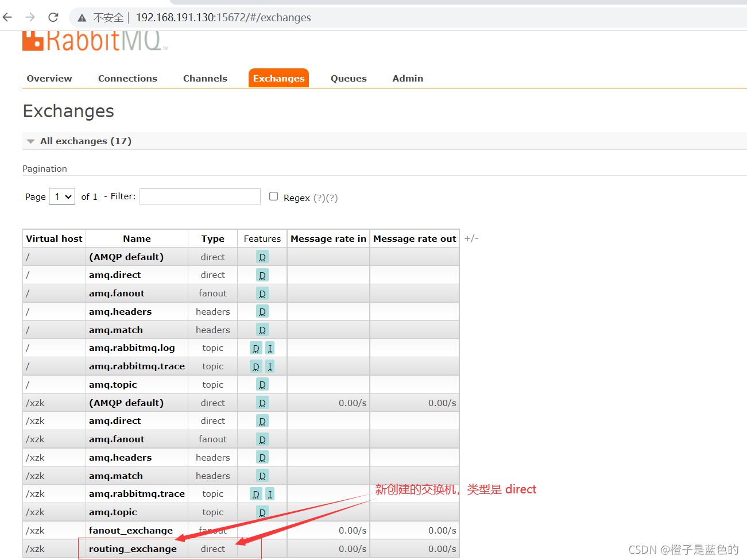Click the insecure-site warning icon in address bar
The image size is (747, 560).
point(82,18)
